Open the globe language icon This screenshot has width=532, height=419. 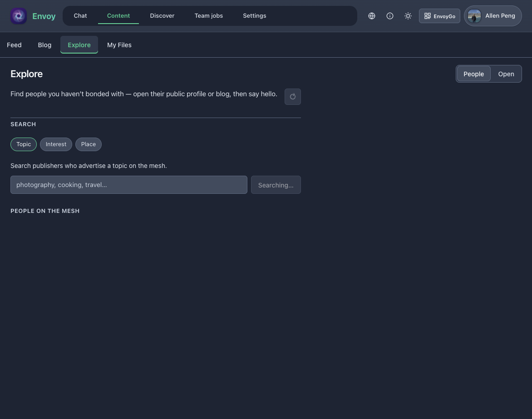[x=372, y=16]
